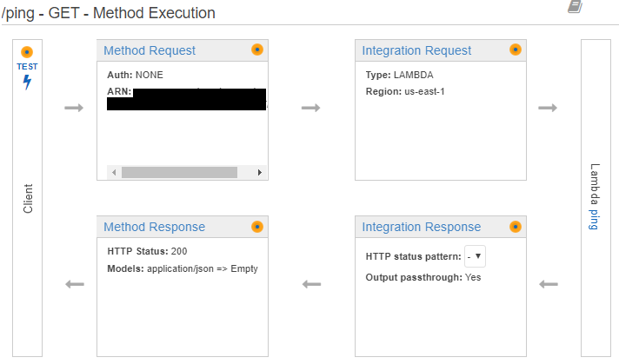Click orange dot in Method Response header
Screen dimensions: 619x364
[x=256, y=227]
